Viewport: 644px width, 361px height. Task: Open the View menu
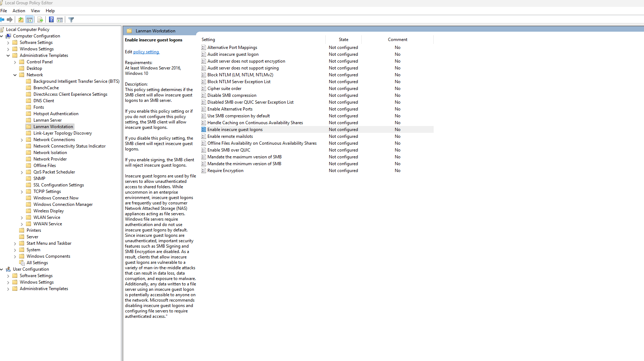(x=35, y=11)
